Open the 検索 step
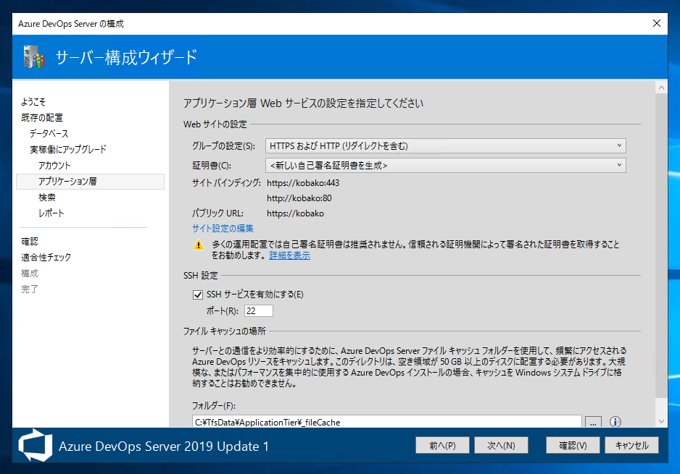 47,197
